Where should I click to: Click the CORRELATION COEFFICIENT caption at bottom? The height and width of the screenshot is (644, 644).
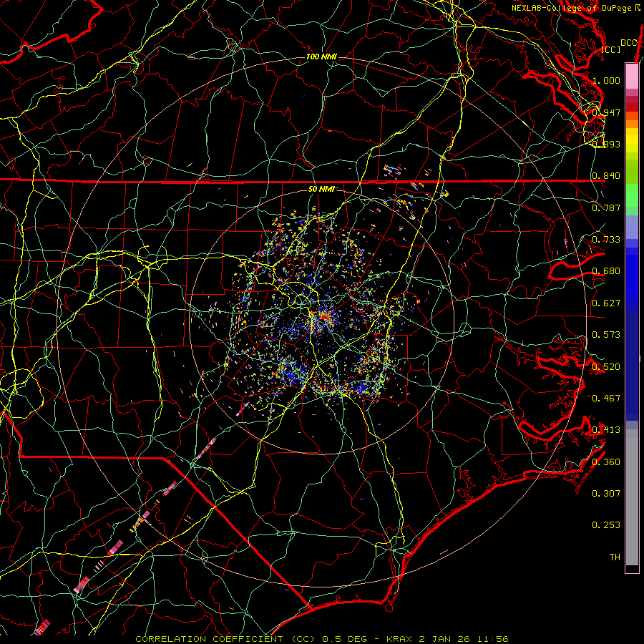(x=322, y=639)
